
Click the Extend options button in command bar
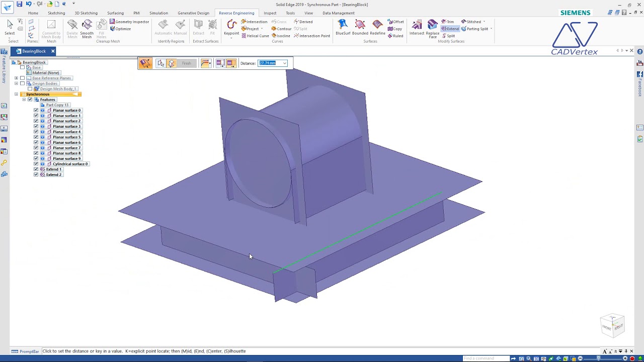(x=145, y=63)
